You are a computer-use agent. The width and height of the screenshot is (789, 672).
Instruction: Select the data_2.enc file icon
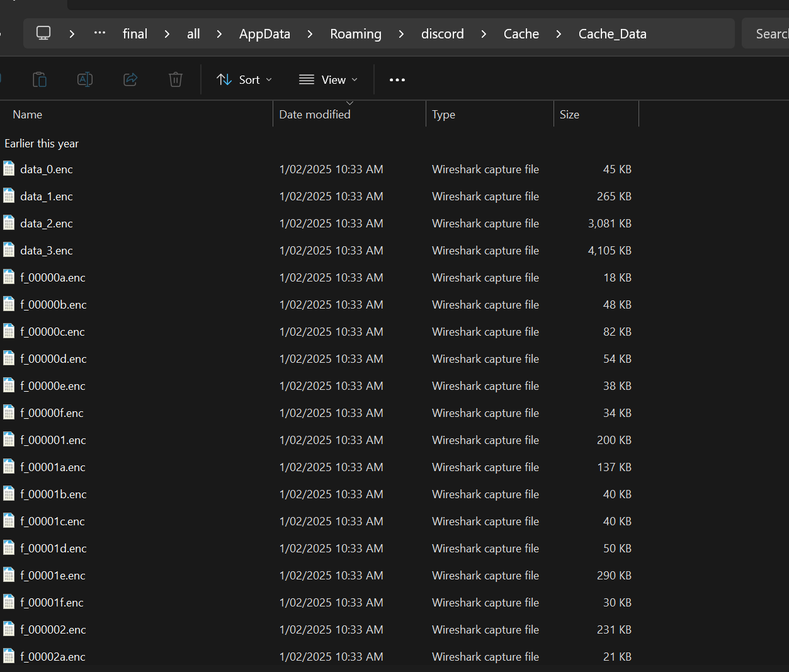coord(9,223)
